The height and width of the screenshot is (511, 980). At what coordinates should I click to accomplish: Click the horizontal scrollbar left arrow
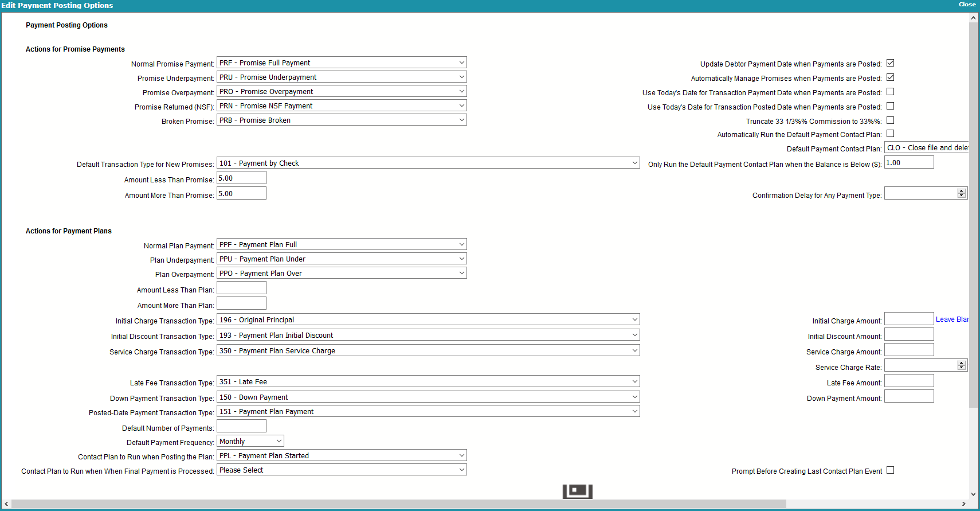point(6,504)
